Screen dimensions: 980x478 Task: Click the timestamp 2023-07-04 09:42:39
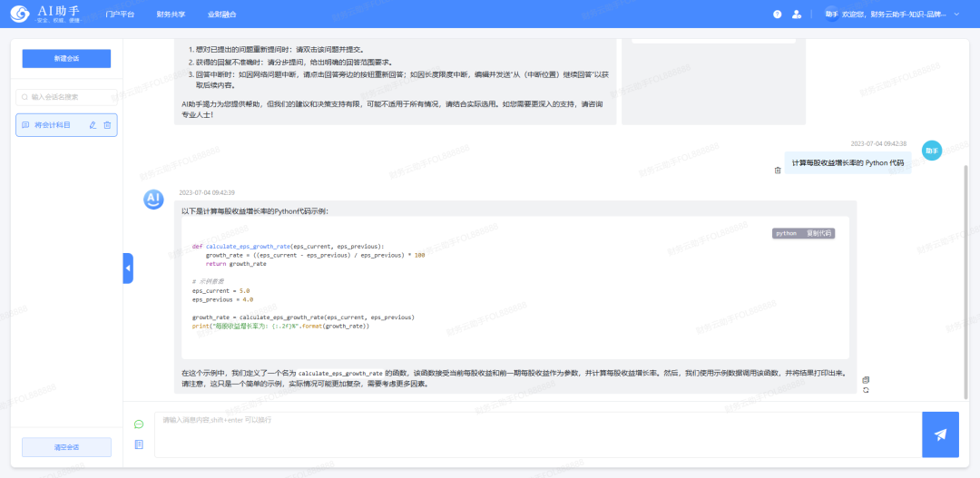pos(207,192)
